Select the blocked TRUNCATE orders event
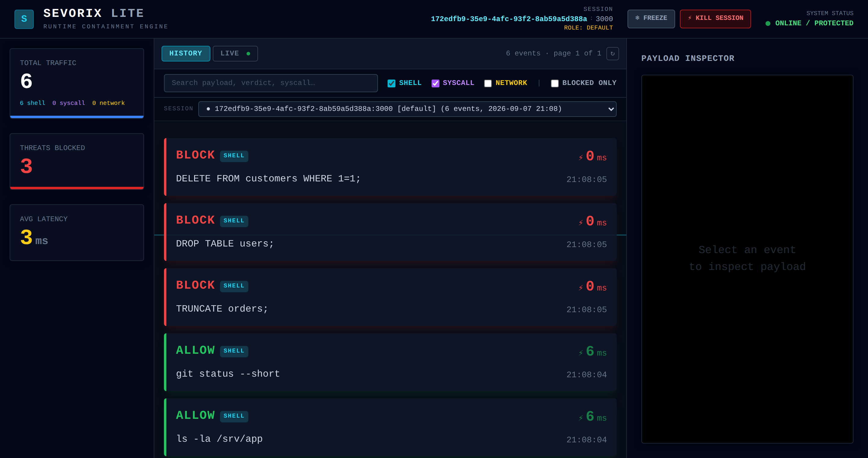 390,297
